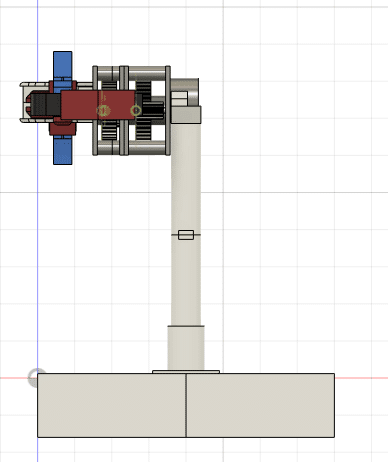Select the blue vertical axis line

[38, 231]
